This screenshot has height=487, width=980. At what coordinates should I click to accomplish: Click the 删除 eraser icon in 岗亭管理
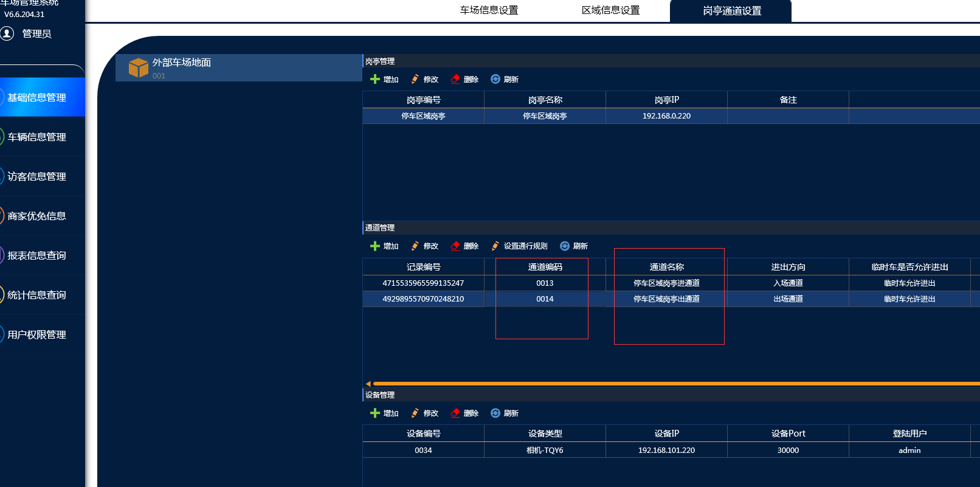(455, 79)
